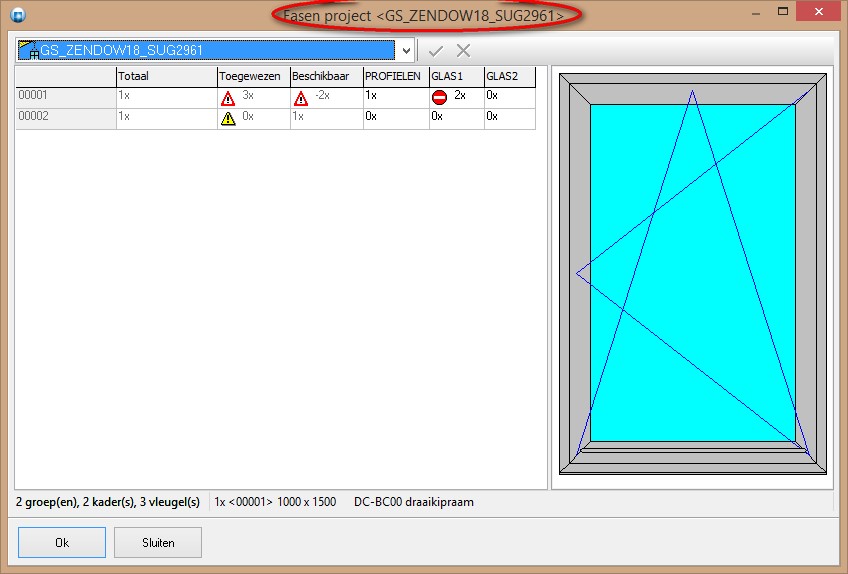
Task: Click the Ok button
Action: coord(62,542)
